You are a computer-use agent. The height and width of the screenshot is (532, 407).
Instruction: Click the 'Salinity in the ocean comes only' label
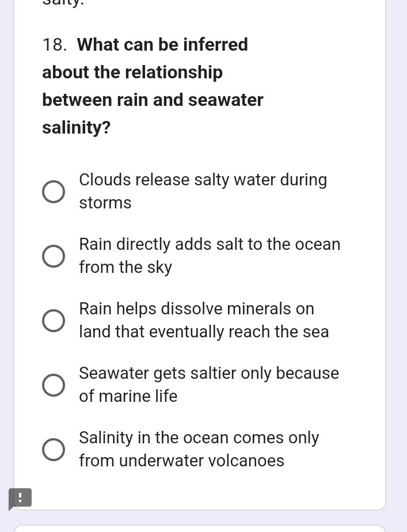pos(199,438)
